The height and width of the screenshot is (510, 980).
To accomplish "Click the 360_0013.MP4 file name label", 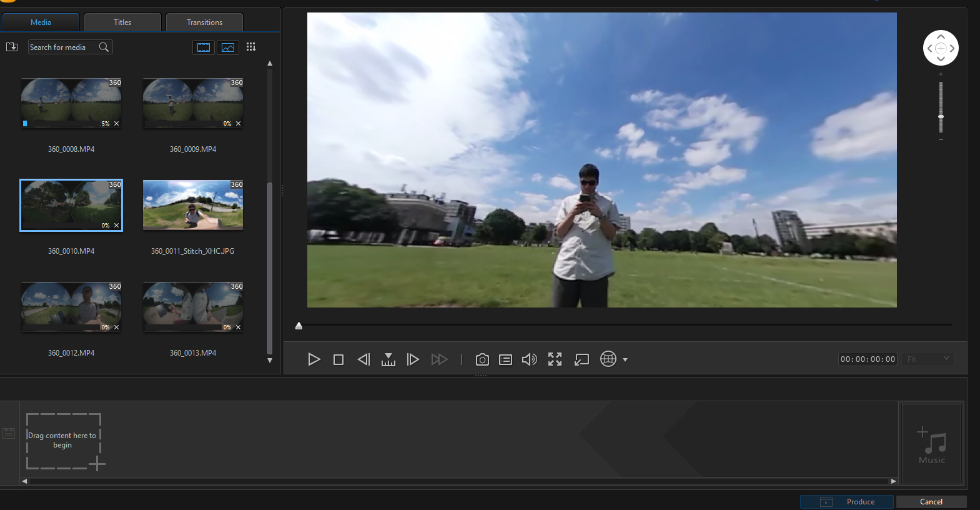I will (193, 353).
